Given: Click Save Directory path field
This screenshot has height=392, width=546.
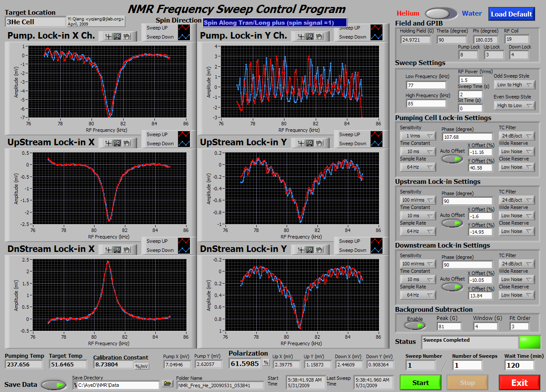Looking at the screenshot, I should coord(116,385).
